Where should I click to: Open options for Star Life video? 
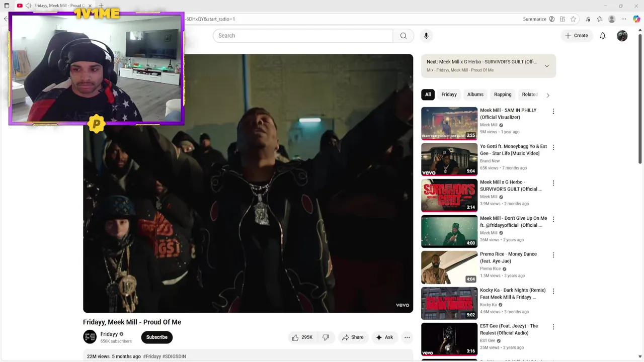click(x=553, y=147)
